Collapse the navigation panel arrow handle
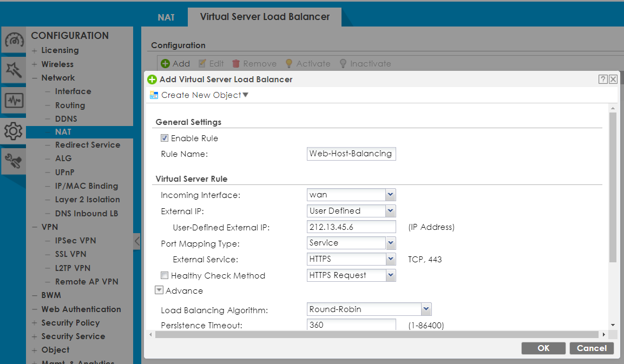 pyautogui.click(x=137, y=241)
